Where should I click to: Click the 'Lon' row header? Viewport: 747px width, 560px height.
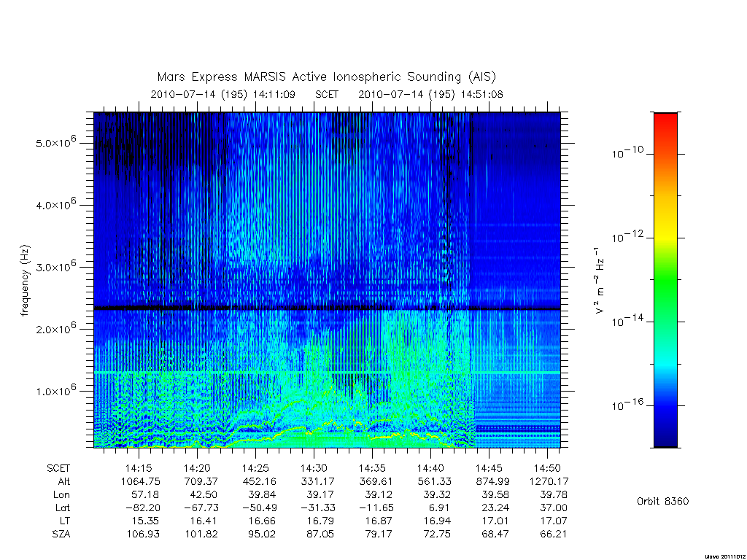tap(61, 495)
